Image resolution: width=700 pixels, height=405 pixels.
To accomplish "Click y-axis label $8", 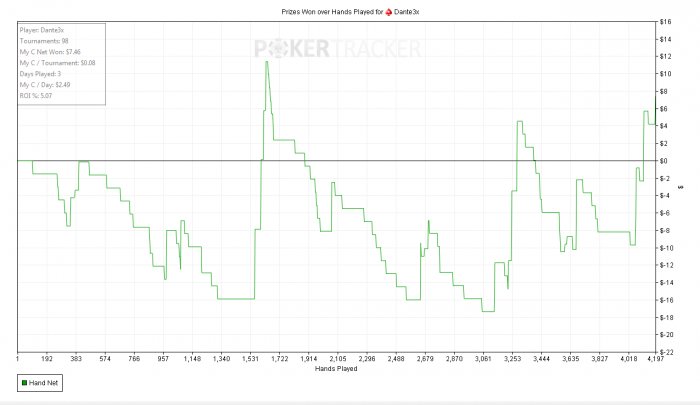I will tap(663, 91).
